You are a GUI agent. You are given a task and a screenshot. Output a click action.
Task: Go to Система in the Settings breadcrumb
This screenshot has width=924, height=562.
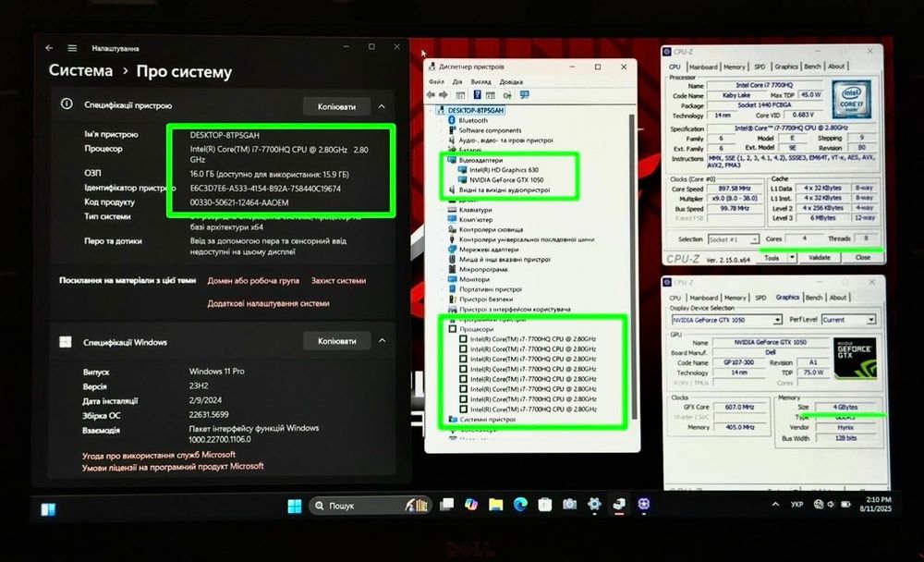tap(80, 71)
